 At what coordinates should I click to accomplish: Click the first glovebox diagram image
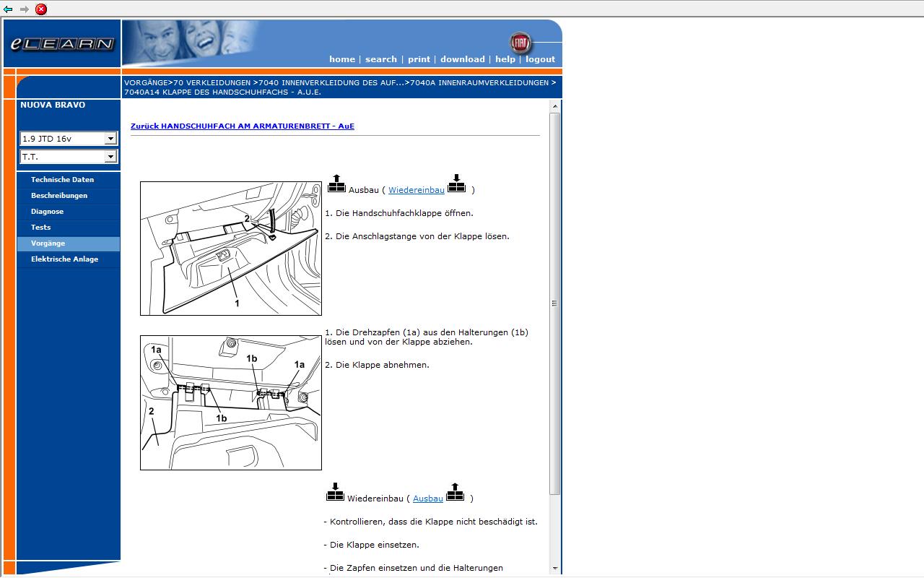(230, 248)
